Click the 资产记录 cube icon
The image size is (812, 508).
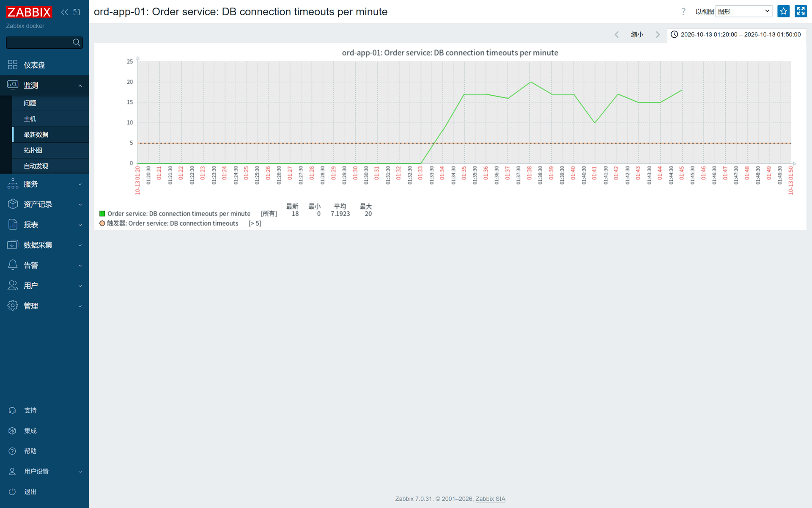pyautogui.click(x=13, y=204)
